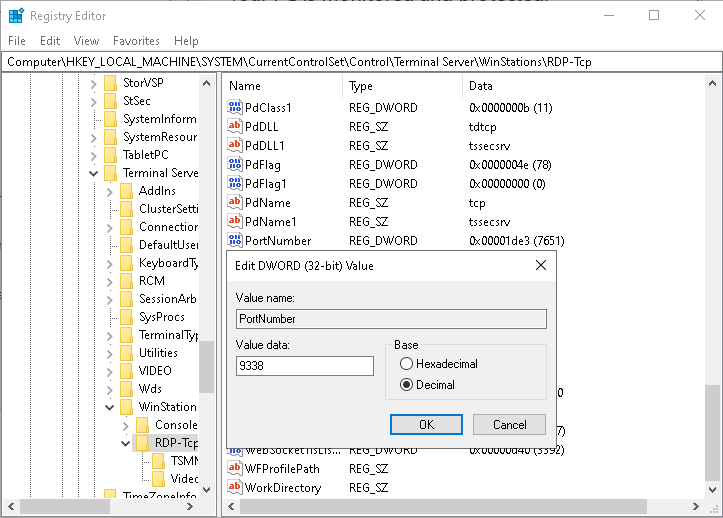Confirm the DWORD edit with OK

click(x=426, y=424)
